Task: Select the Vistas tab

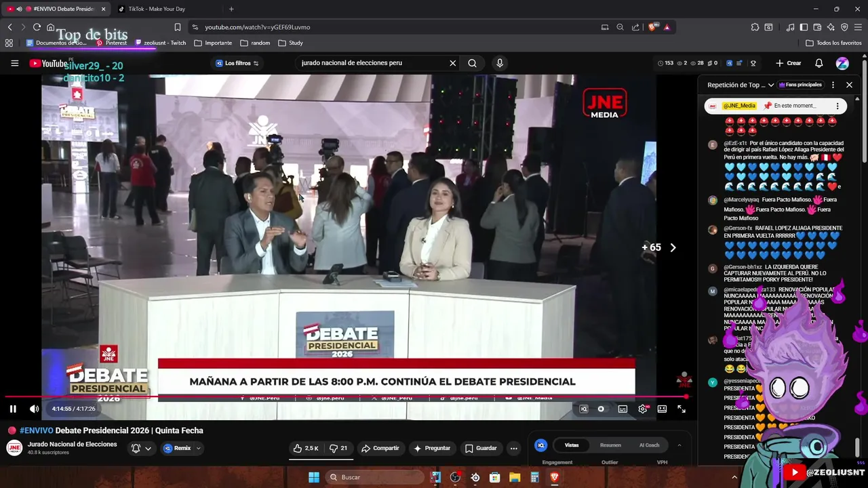Action: [x=572, y=445]
